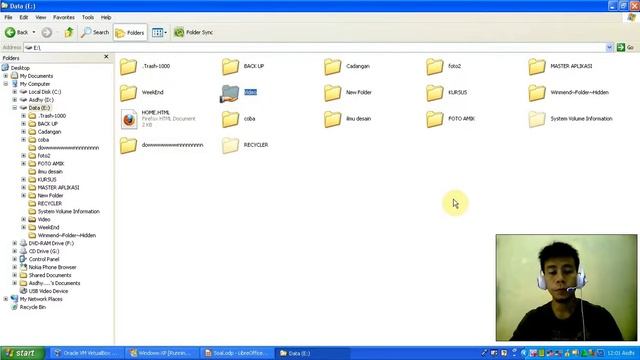Select the FOTO AMIK folder icon
Screen dimensions: 640x360
434,119
